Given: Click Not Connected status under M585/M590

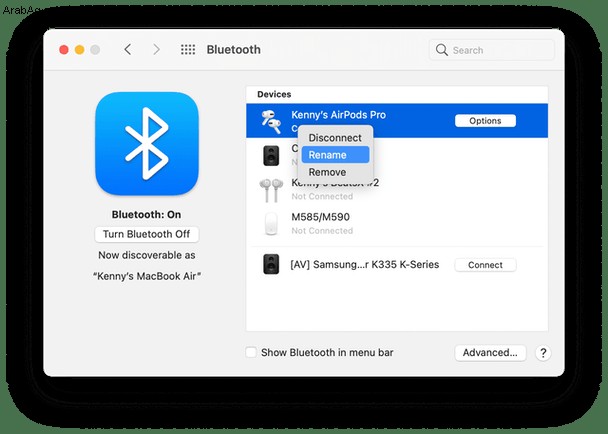Looking at the screenshot, I should click(322, 231).
